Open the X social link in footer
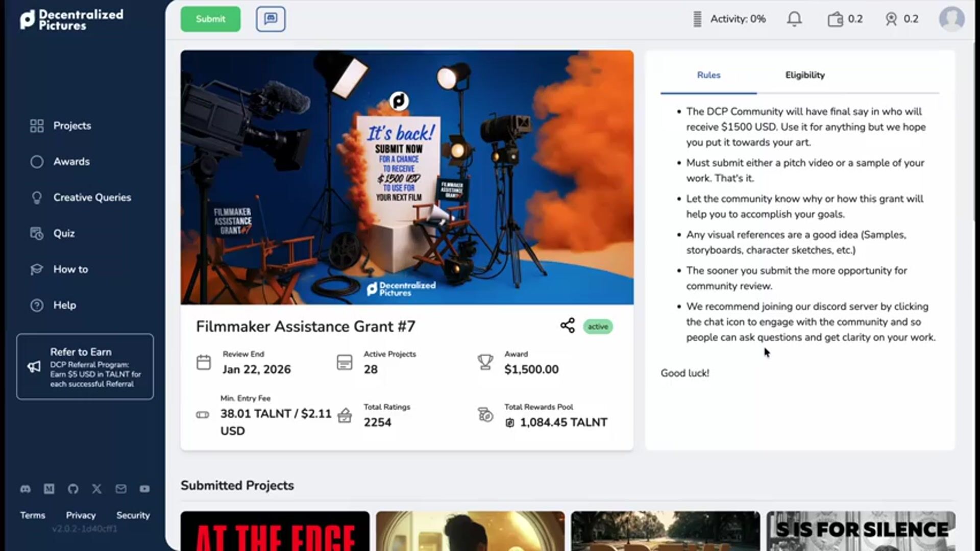 [x=97, y=489]
